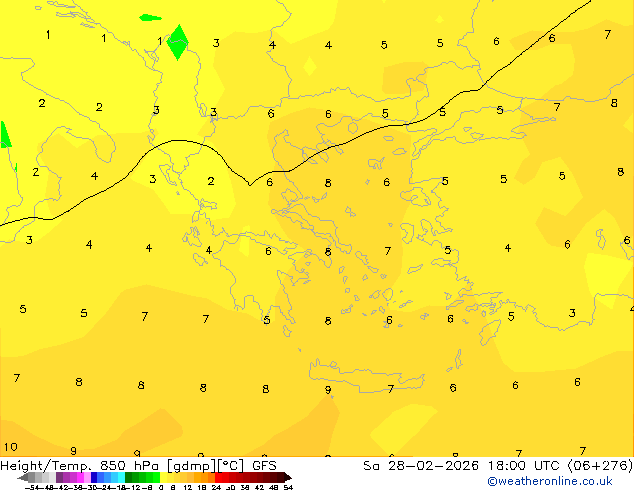Image resolution: width=634 pixels, height=490 pixels.
Task: Click the small green patch at top
Action: 150,17
